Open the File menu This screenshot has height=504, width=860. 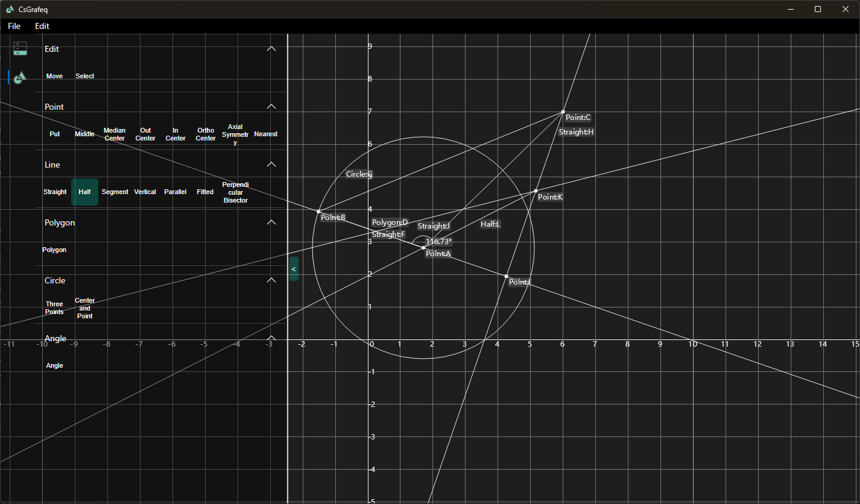[x=14, y=26]
